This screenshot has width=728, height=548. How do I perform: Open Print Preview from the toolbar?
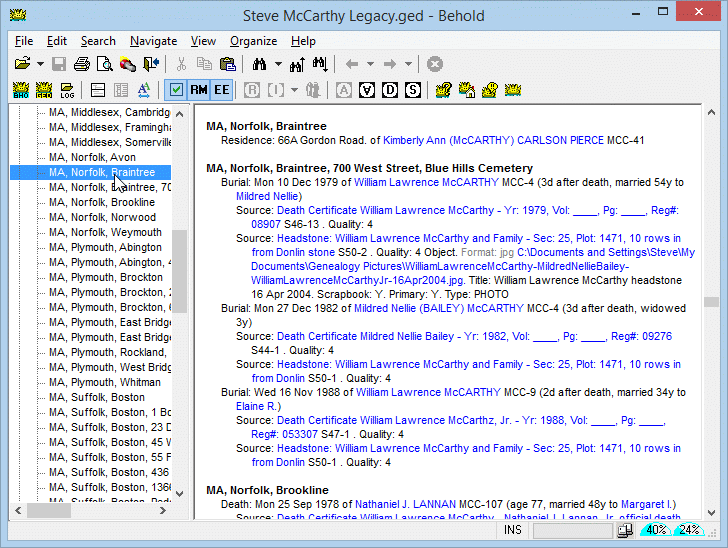coord(105,64)
